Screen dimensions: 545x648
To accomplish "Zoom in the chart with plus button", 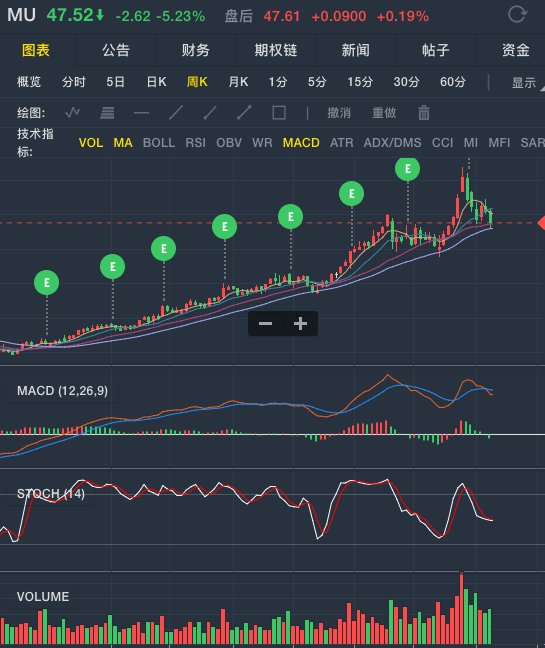I will pos(300,324).
